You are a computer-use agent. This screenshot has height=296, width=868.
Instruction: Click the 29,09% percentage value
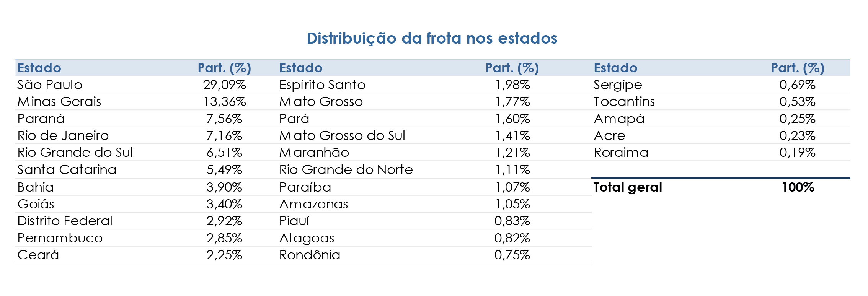(x=224, y=85)
